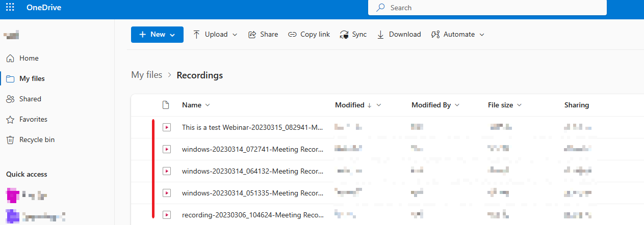Click the Share label in the toolbar
This screenshot has height=225, width=644.
[269, 35]
